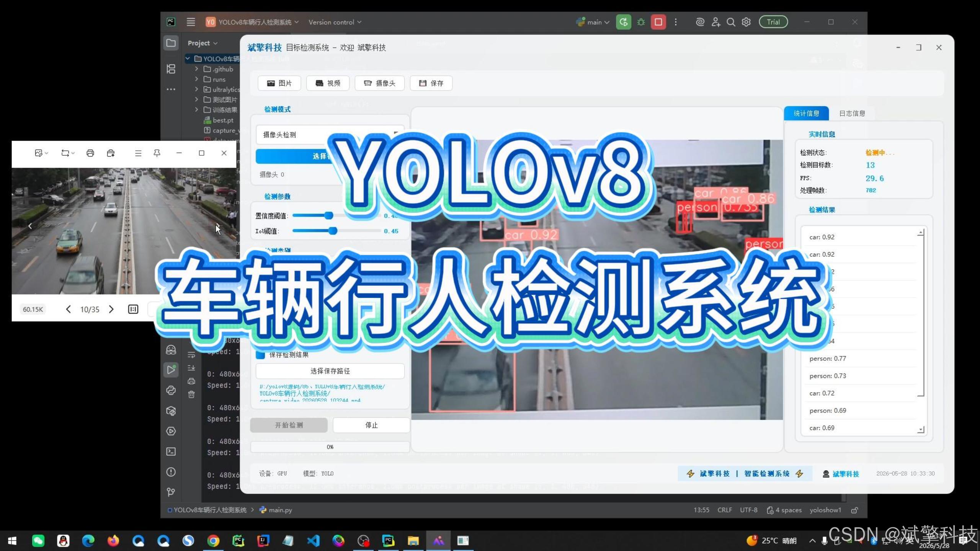The image size is (980, 551).
Task: Click the 停止 stop button
Action: 371,425
